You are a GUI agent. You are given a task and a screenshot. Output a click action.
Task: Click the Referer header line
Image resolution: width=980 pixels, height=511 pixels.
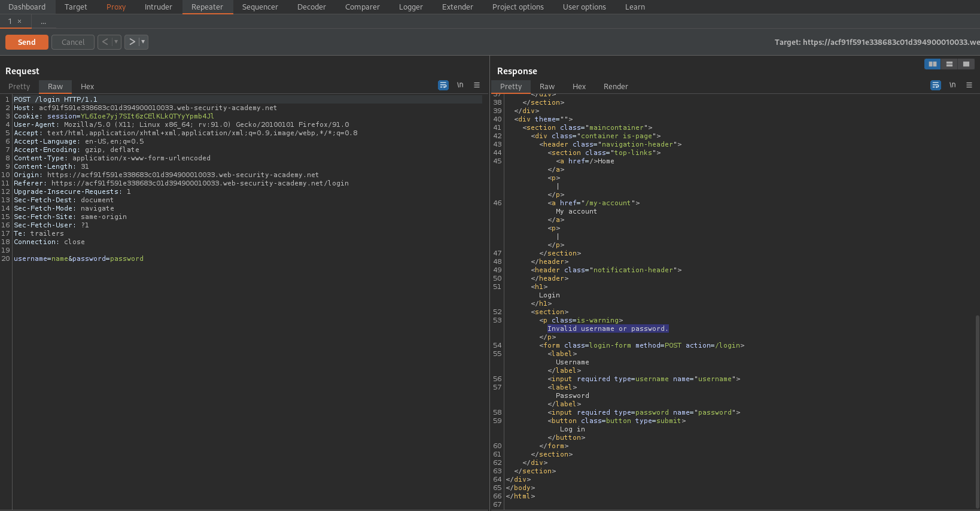tap(181, 183)
